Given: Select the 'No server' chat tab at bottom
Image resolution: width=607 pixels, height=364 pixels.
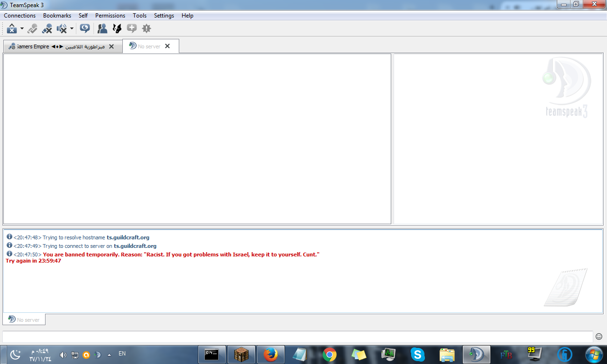Looking at the screenshot, I should pos(24,319).
